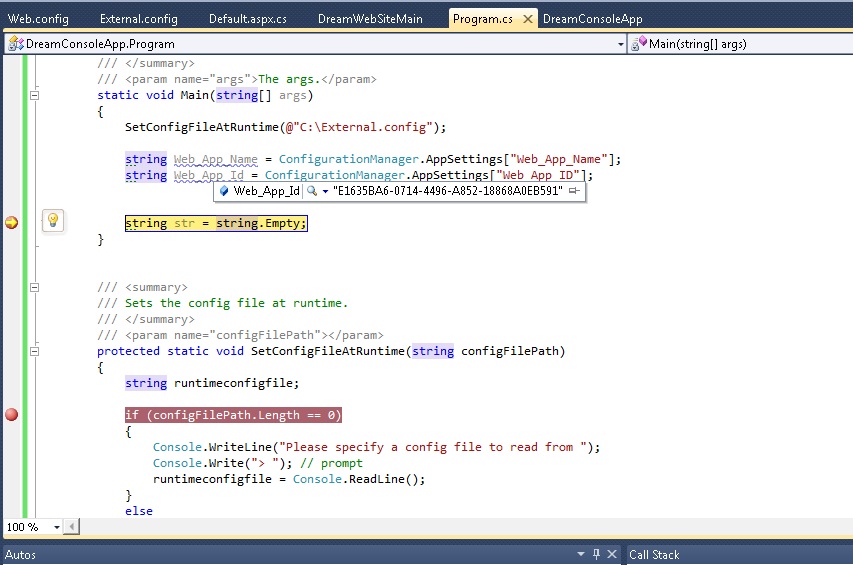
Task: Toggle auto-hide pin on Autos panel
Action: [597, 554]
